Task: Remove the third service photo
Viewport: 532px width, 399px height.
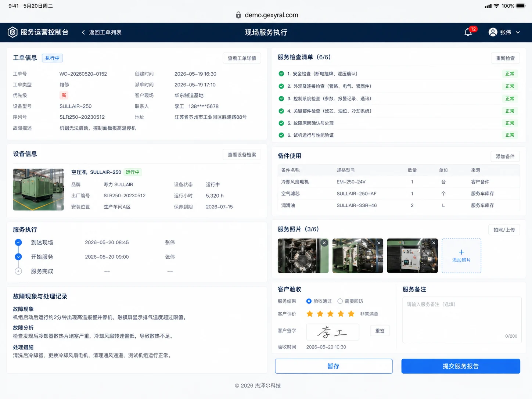Action: tap(434, 243)
